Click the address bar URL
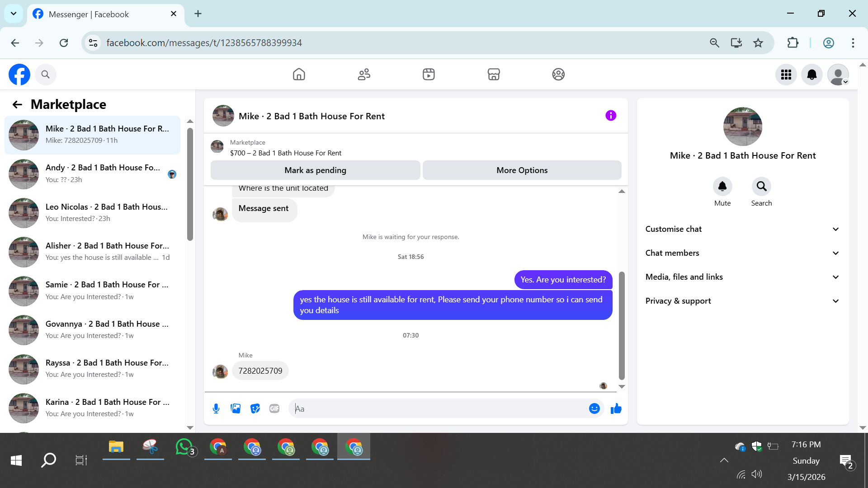Image resolution: width=868 pixels, height=488 pixels. (x=204, y=43)
